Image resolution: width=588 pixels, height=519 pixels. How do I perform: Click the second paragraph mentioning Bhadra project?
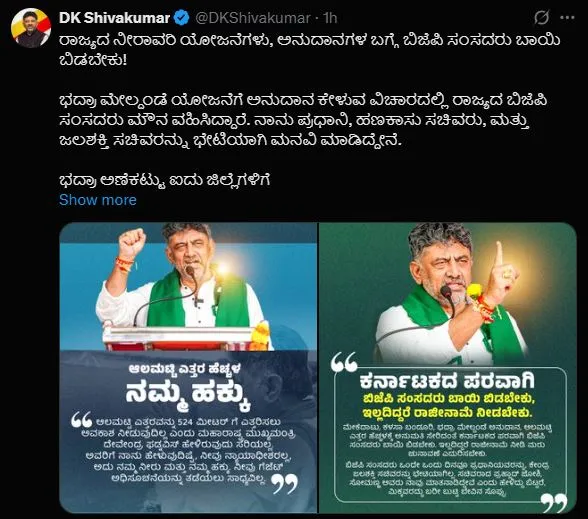tap(303, 121)
